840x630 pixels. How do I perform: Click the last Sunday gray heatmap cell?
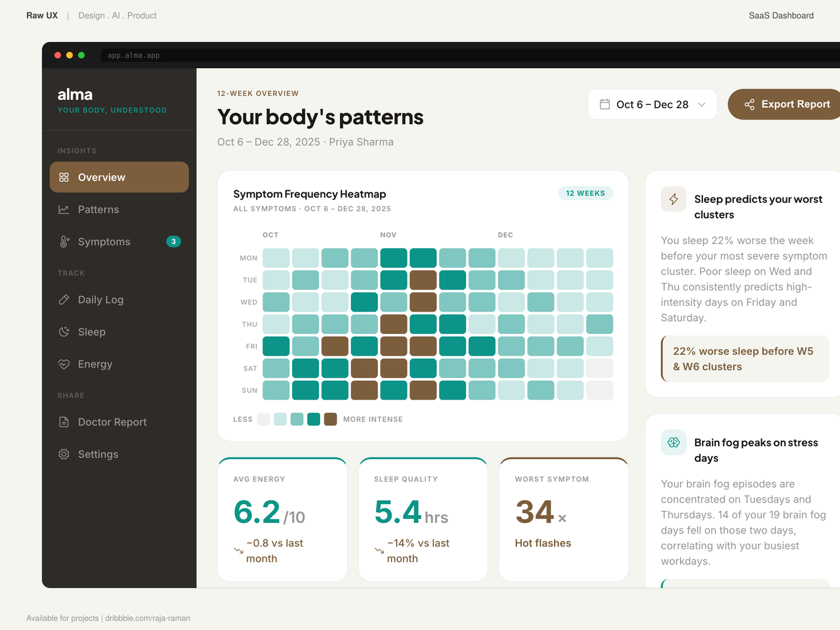600,390
